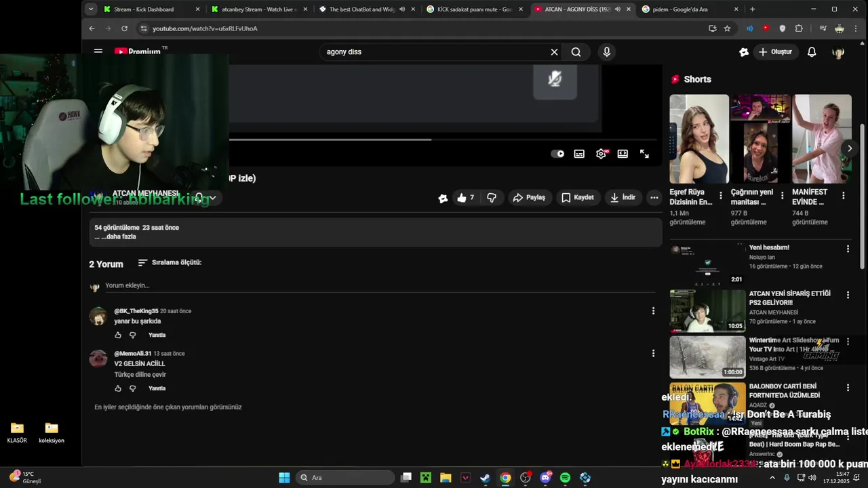Go back in Chrome
Image resolution: width=868 pixels, height=488 pixels.
click(x=92, y=28)
